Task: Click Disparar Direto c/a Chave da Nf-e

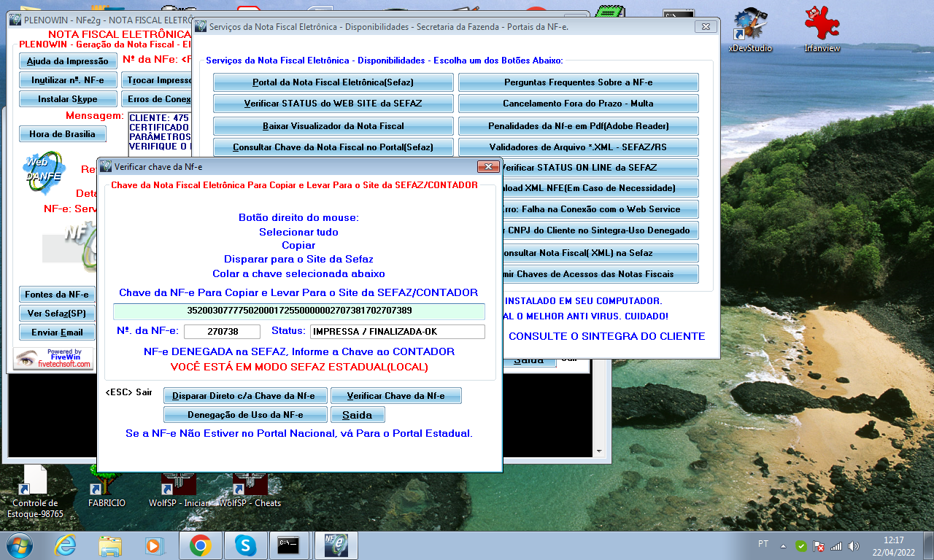Action: 245,396
